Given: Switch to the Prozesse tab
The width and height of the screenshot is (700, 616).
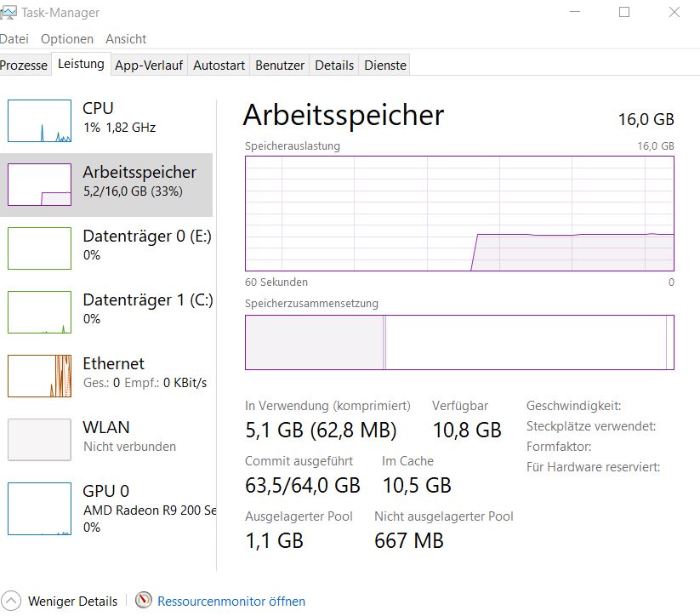Looking at the screenshot, I should [24, 66].
